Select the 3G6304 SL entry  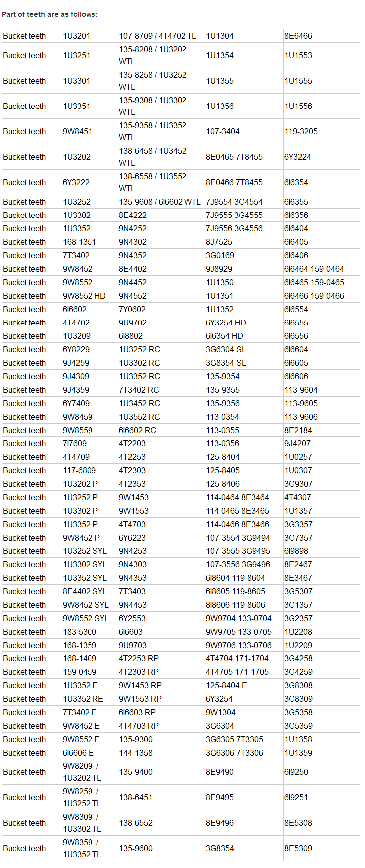pyautogui.click(x=226, y=349)
